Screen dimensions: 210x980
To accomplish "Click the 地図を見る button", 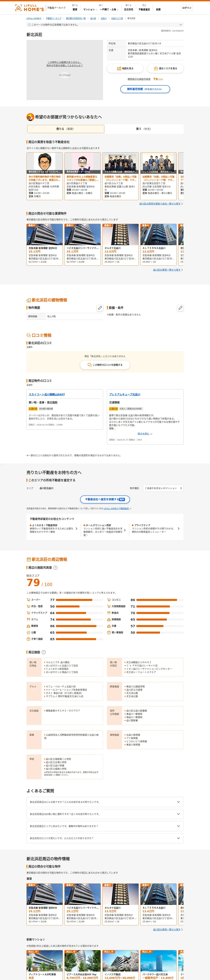I will click(x=125, y=68).
